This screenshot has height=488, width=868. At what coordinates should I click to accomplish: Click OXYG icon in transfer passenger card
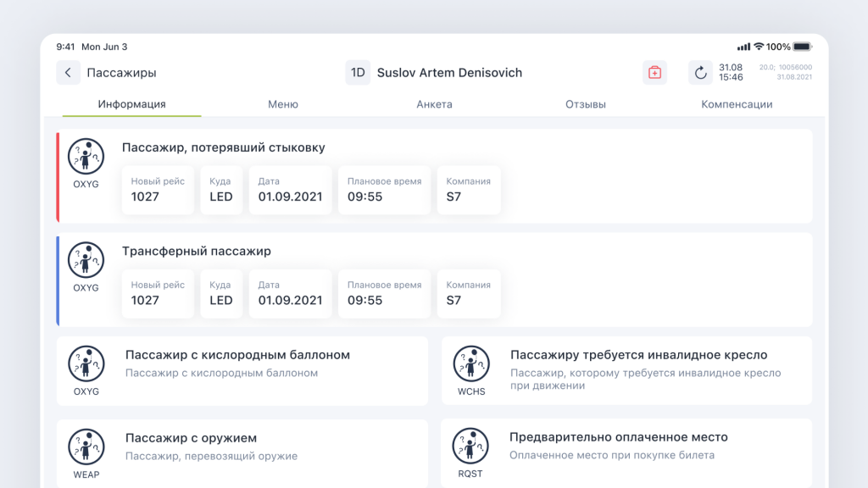pyautogui.click(x=86, y=260)
